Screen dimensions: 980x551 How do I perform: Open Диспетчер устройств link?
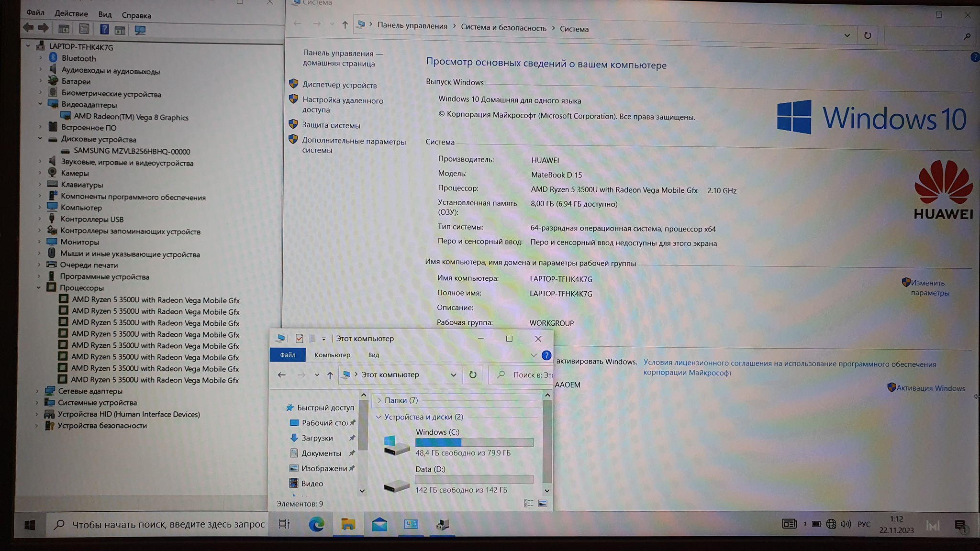[339, 85]
